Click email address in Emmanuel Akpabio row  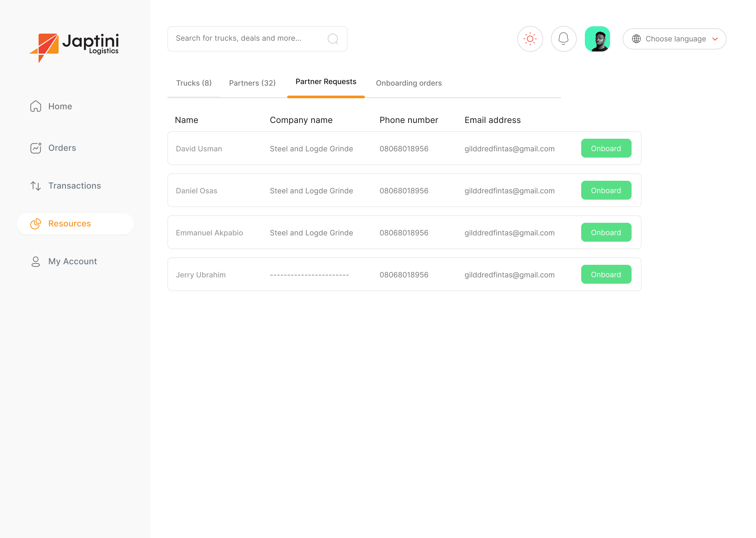click(510, 233)
